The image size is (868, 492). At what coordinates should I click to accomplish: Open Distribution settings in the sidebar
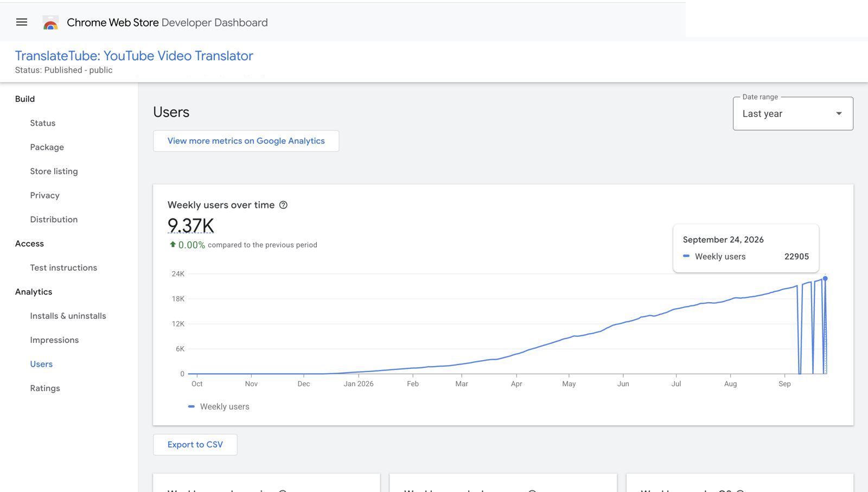coord(54,220)
